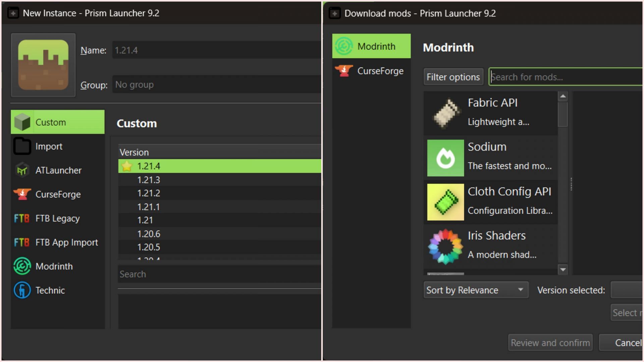Click the Cloth Config API mod icon
Viewport: 644px width, 362px height.
tap(445, 202)
